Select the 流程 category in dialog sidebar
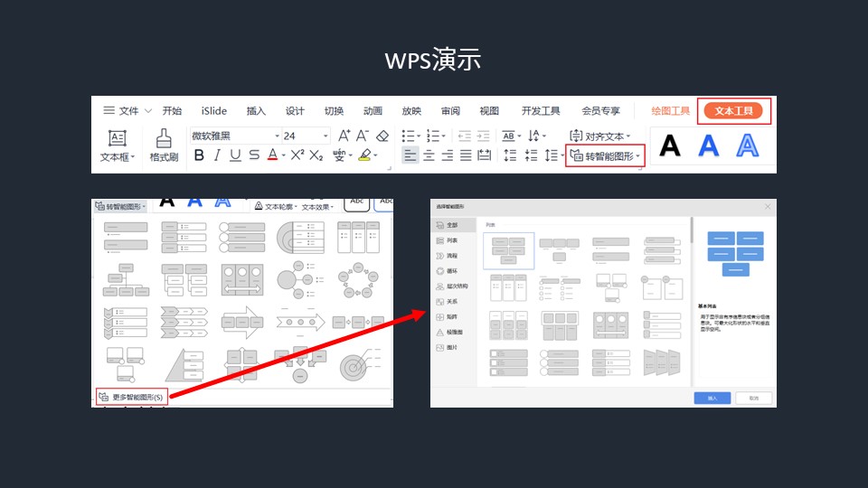The height and width of the screenshot is (488, 868). (x=453, y=256)
